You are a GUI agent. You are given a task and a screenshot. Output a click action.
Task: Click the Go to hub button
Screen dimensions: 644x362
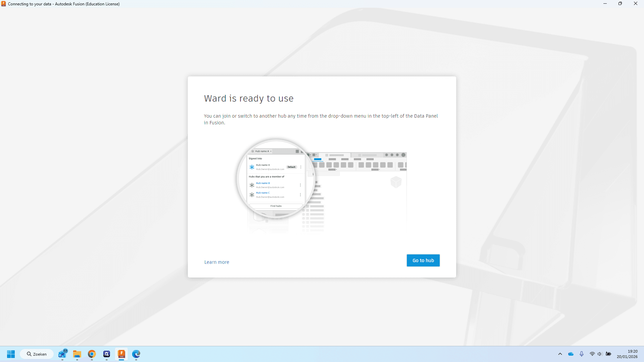click(423, 260)
